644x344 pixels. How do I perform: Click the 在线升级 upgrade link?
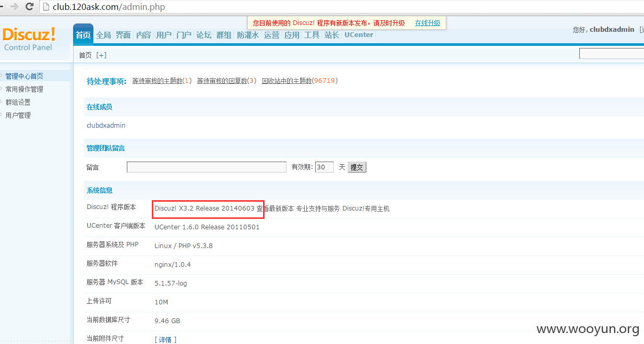tap(427, 23)
